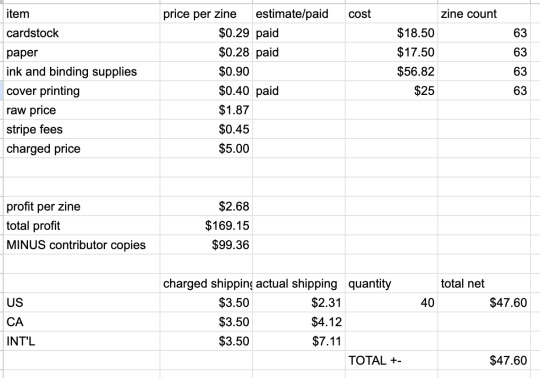Click the 'zine count' header cell
Screen dimensions: 540x378
(x=484, y=14)
